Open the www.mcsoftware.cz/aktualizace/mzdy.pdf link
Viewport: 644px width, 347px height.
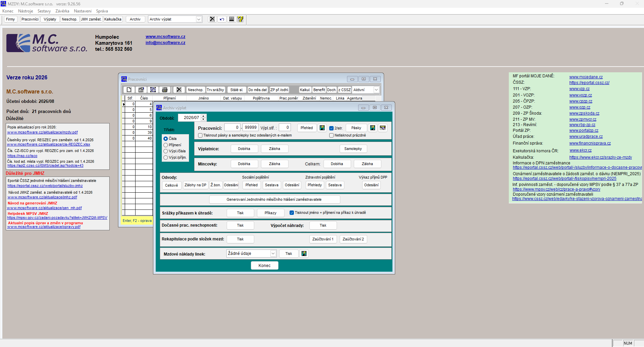coord(42,132)
